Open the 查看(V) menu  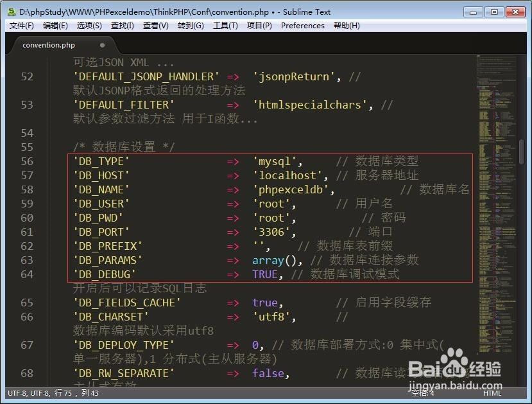[154, 26]
